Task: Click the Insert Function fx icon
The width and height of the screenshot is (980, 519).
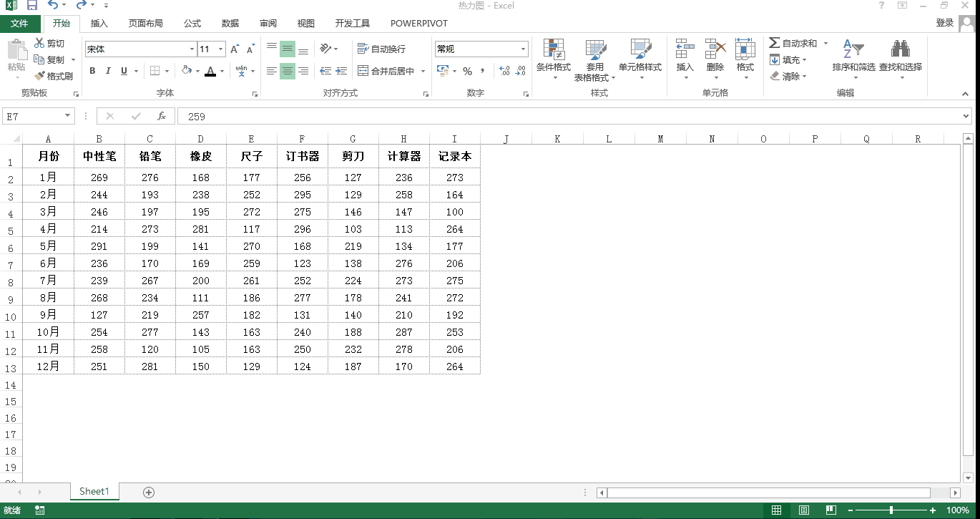Action: (x=162, y=116)
